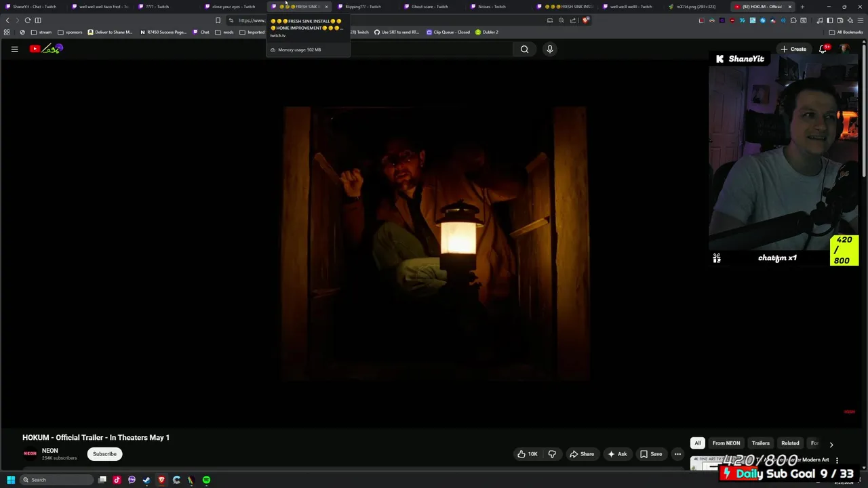The image size is (868, 488).
Task: Open 'Deliver to Shane M...' bookmark
Action: (110, 32)
